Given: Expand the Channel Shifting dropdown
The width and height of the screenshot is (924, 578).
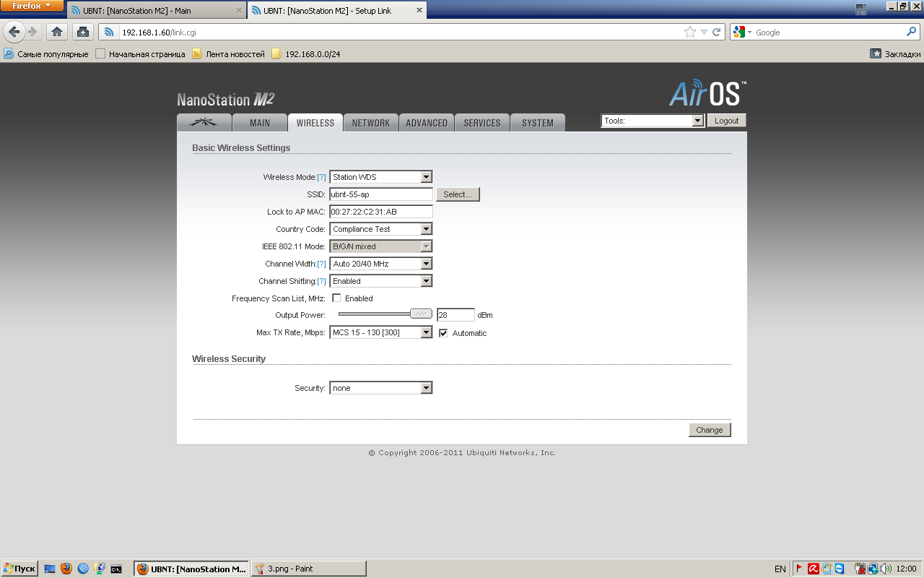Looking at the screenshot, I should tap(380, 281).
